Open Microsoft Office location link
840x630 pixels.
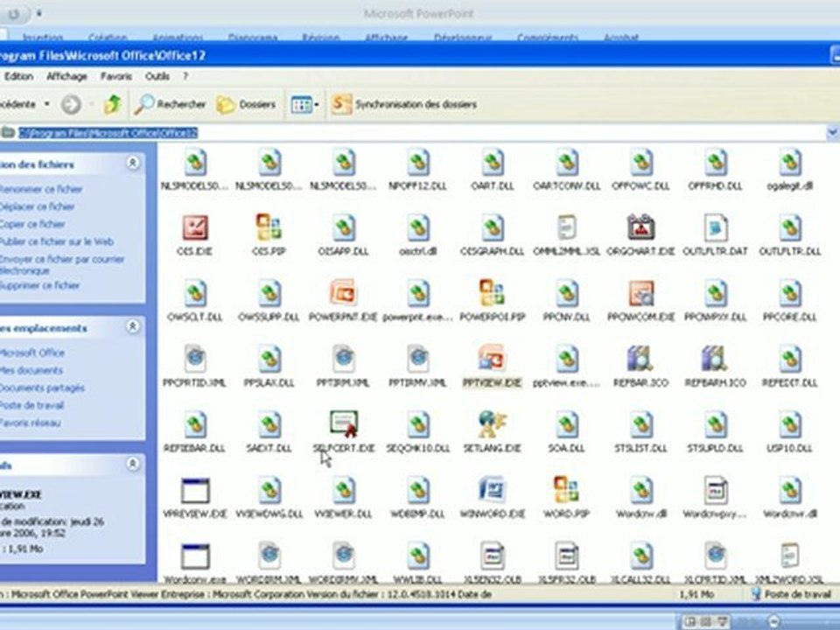[x=32, y=353]
